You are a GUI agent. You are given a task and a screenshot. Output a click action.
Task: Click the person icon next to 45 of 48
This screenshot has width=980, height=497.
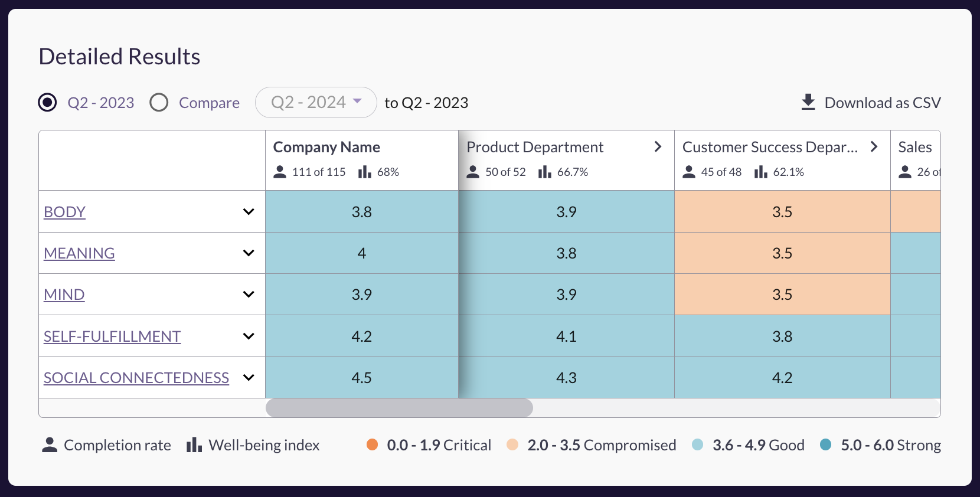pyautogui.click(x=689, y=172)
